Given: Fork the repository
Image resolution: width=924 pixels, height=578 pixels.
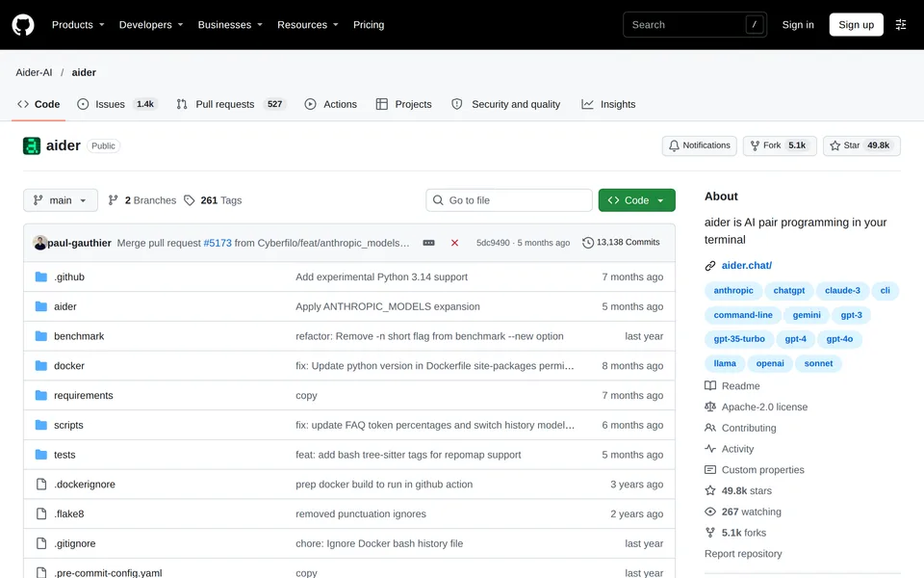Looking at the screenshot, I should 779,145.
